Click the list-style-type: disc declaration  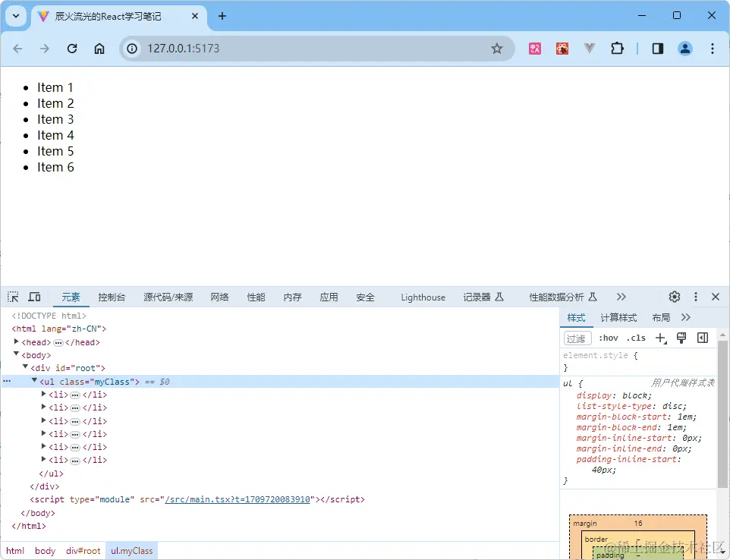coord(631,406)
